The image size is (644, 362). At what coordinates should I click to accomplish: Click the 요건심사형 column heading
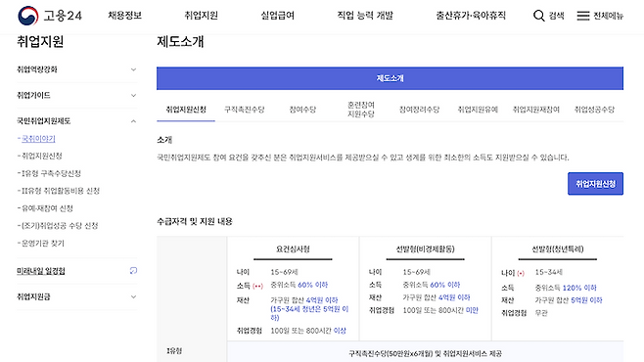pyautogui.click(x=293, y=249)
